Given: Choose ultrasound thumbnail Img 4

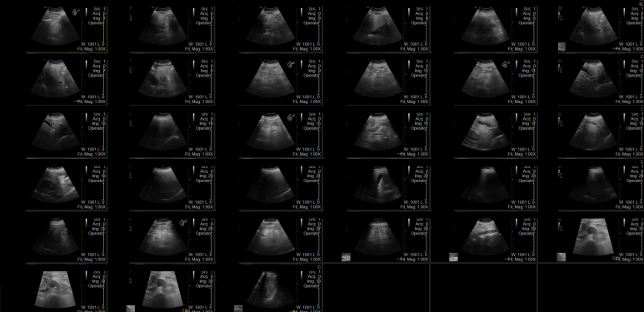Looking at the screenshot, I should tap(378, 27).
